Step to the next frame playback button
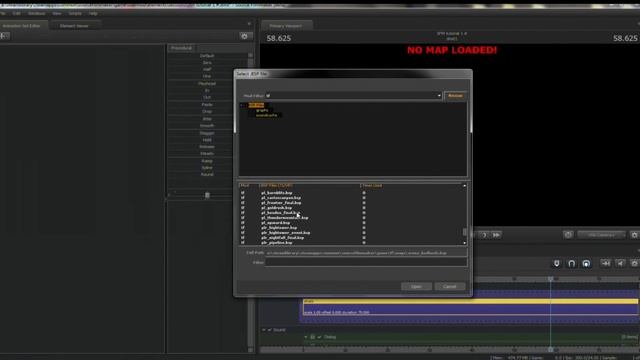 tap(484, 235)
